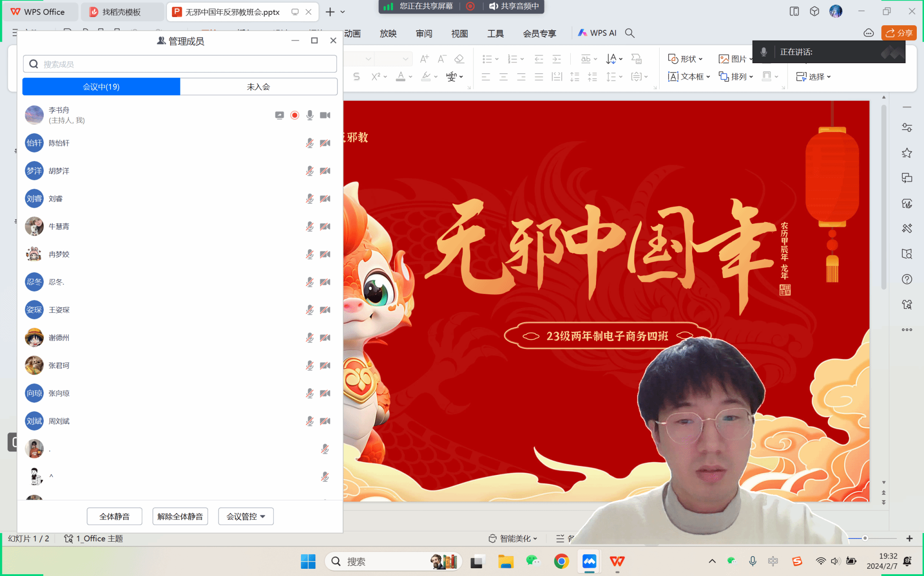Open WeChat from the taskbar
924x576 pixels.
533,561
